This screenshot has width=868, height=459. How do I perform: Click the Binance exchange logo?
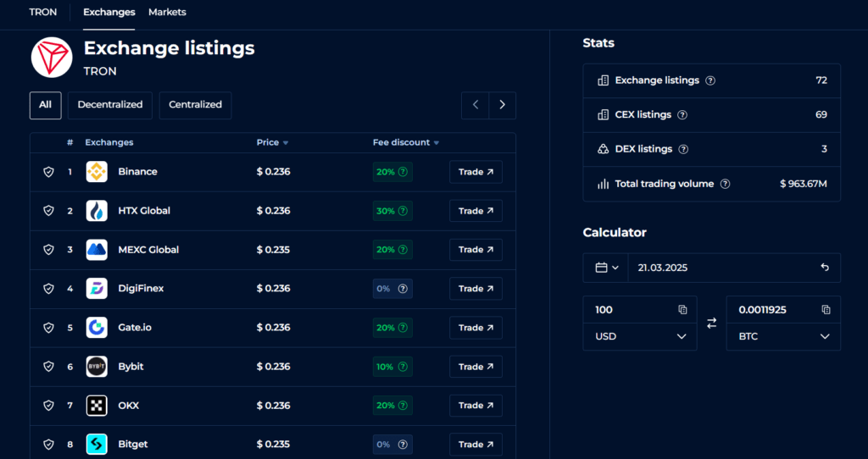[x=97, y=172]
